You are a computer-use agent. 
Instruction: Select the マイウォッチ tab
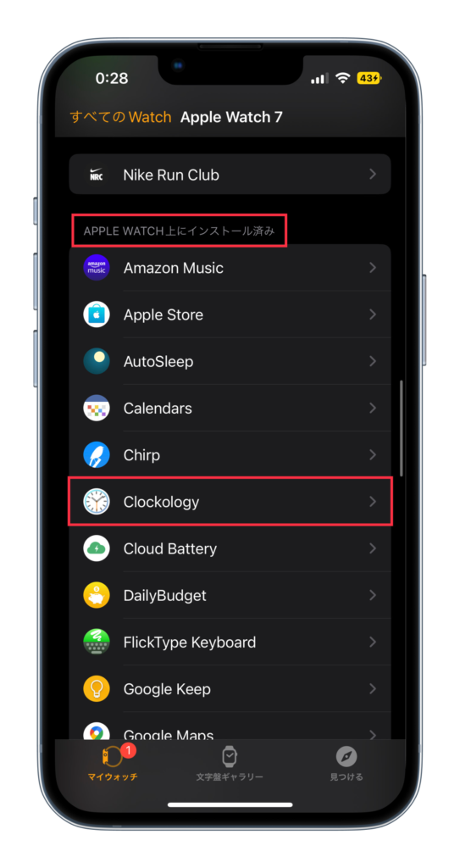click(x=113, y=764)
